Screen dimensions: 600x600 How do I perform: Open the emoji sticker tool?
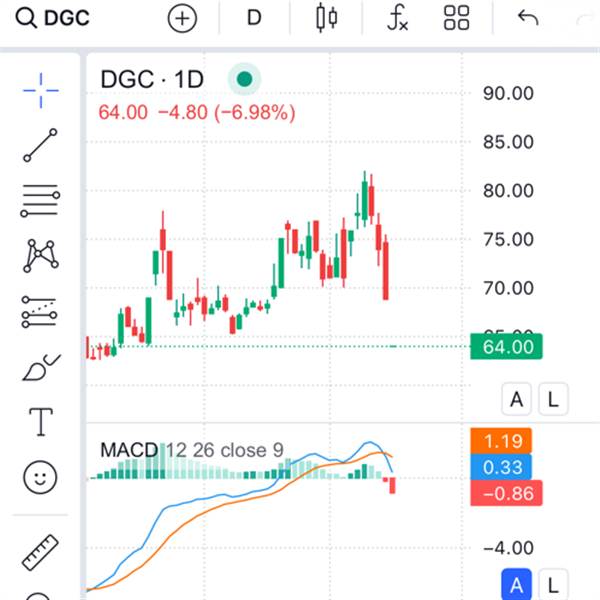point(40,477)
